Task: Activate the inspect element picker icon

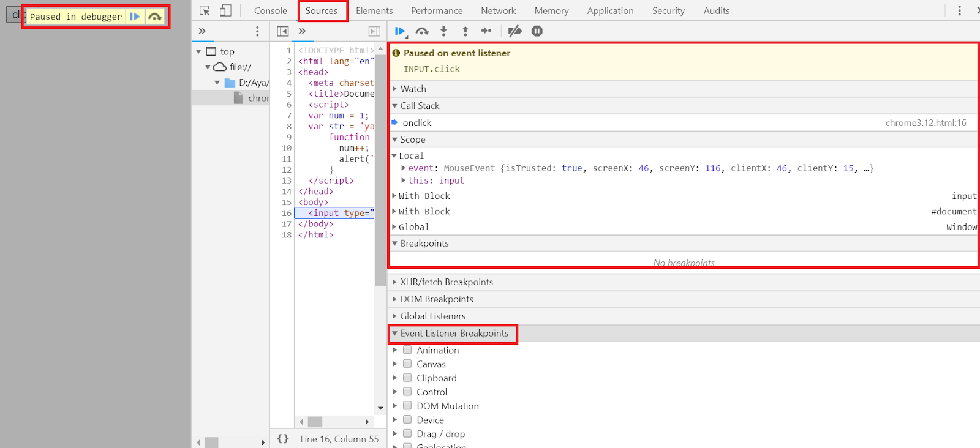Action: [x=205, y=11]
